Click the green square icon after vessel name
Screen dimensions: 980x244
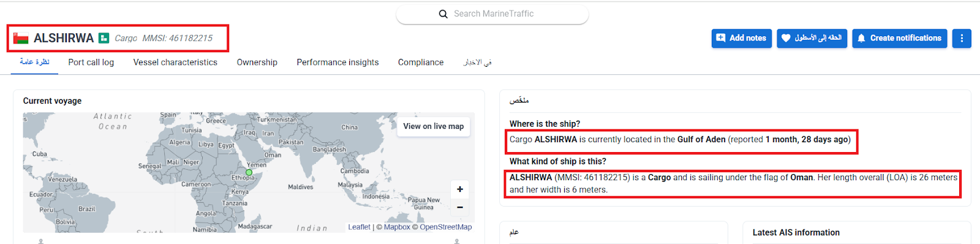pyautogui.click(x=104, y=38)
